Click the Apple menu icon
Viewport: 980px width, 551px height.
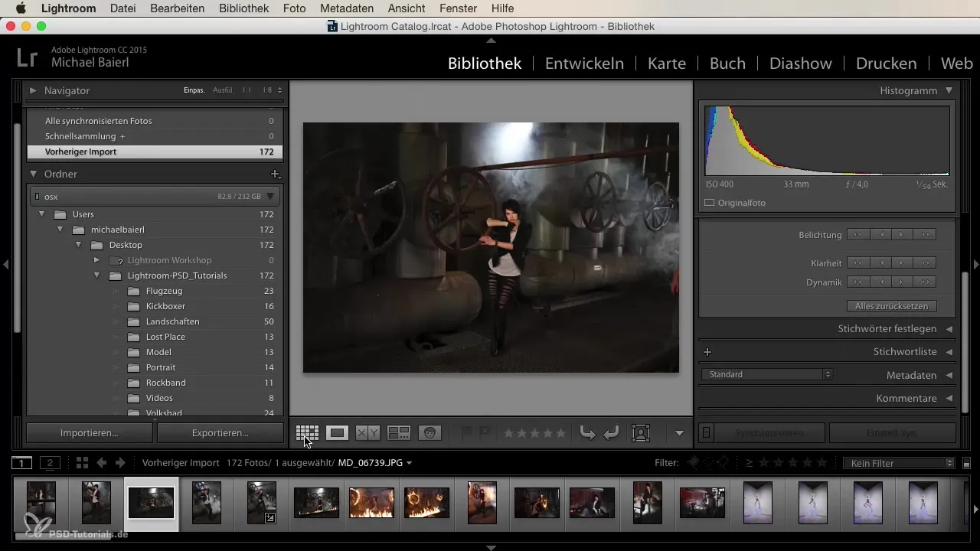pos(21,8)
